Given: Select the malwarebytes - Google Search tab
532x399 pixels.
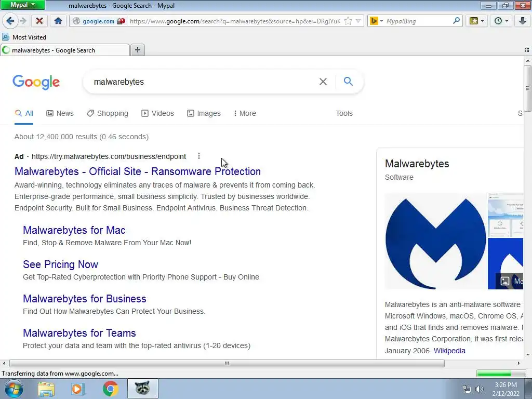Looking at the screenshot, I should click(64, 50).
